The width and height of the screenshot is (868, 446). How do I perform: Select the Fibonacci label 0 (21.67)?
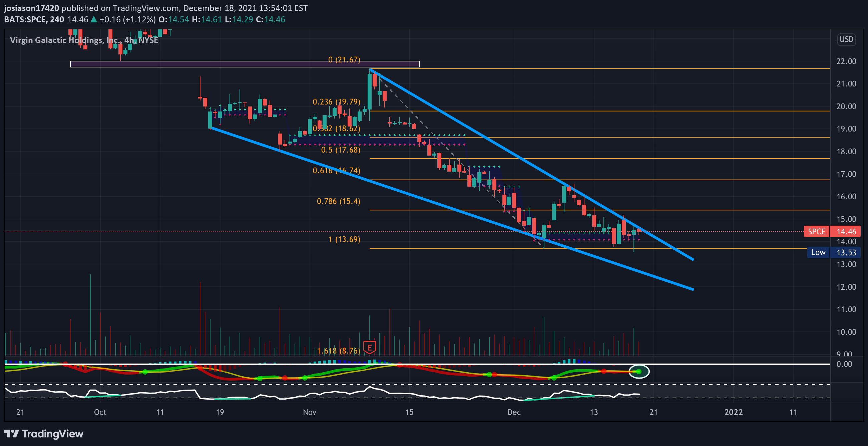(x=344, y=60)
